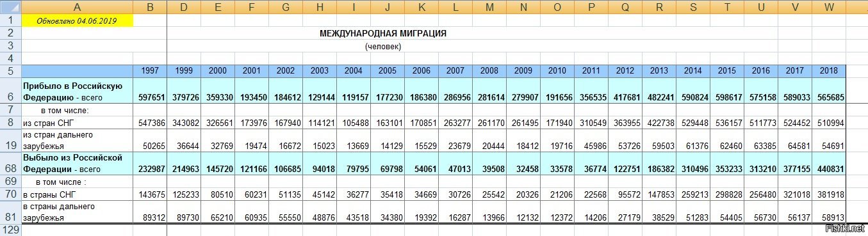
Task: Select the 'из стран СНГ' label cell
Action: [78, 122]
